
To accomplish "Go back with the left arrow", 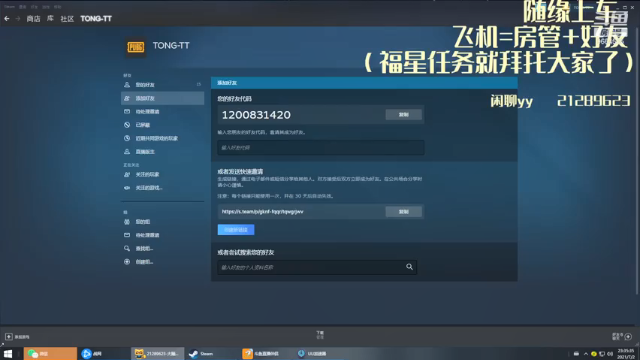I will coord(7,18).
